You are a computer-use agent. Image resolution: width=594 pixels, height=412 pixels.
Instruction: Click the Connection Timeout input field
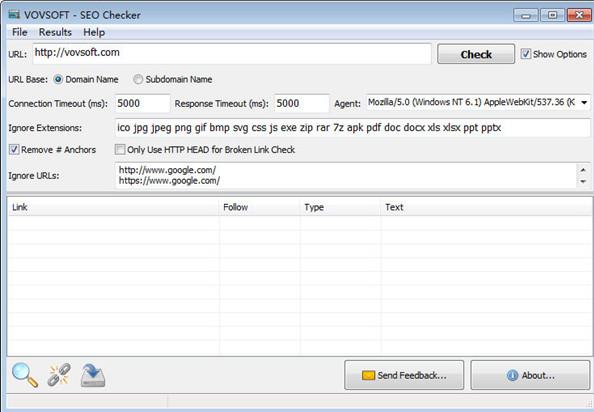click(142, 103)
